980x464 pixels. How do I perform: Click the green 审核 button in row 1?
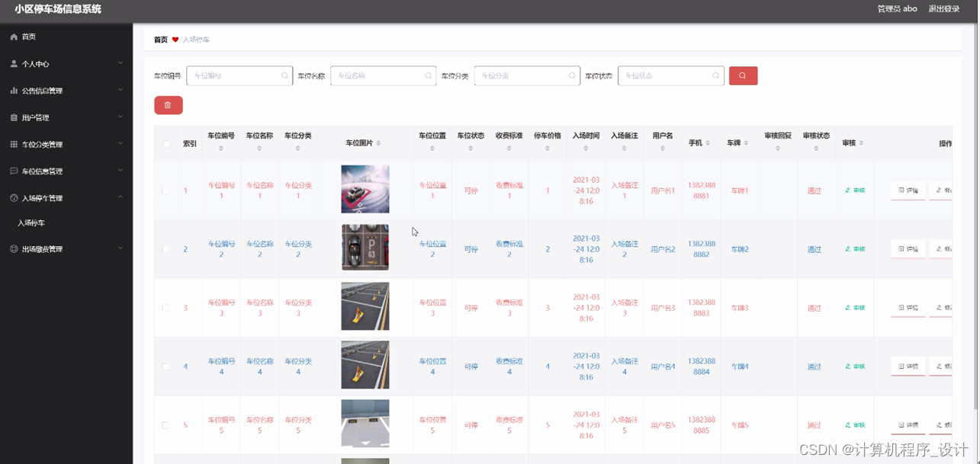(x=855, y=190)
